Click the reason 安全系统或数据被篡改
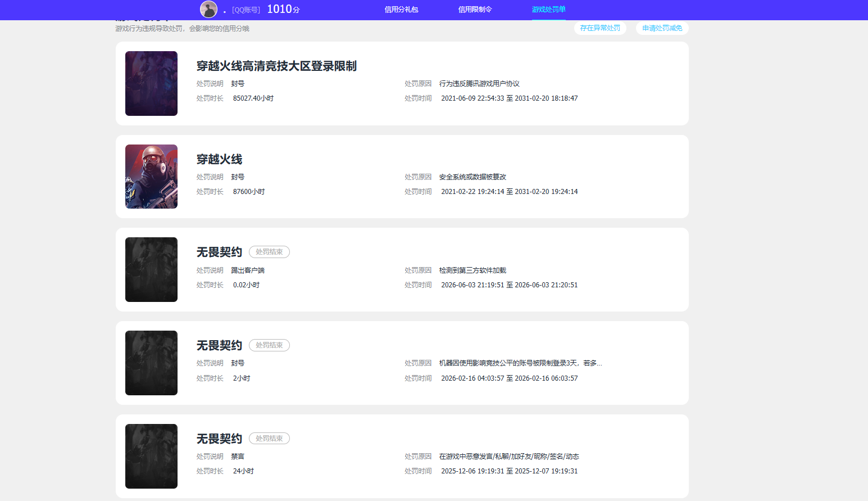The image size is (868, 501). pyautogui.click(x=472, y=177)
